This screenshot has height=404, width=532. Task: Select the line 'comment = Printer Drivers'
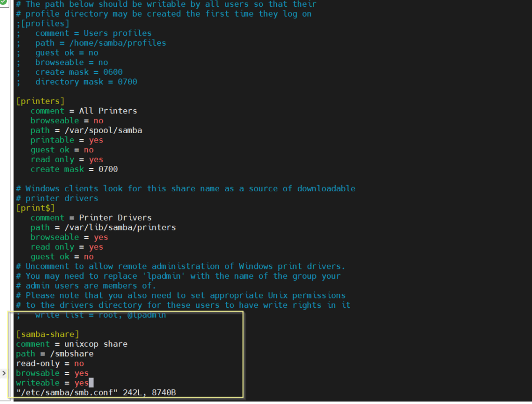pyautogui.click(x=91, y=218)
